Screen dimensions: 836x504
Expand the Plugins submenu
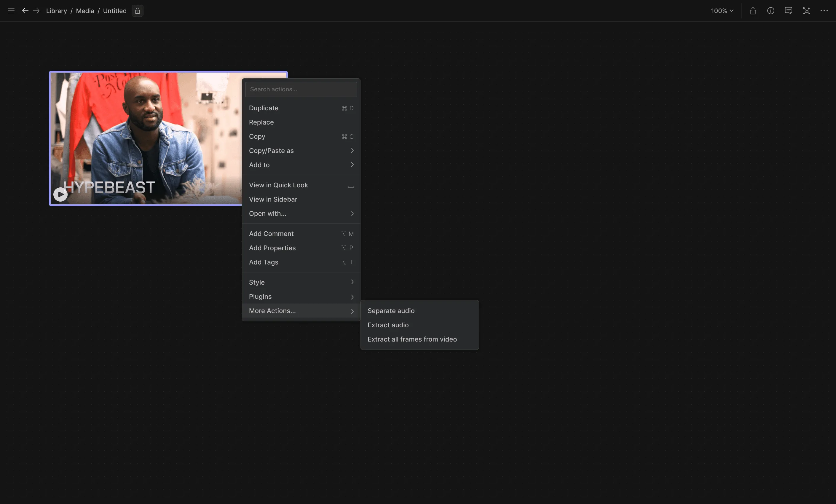[x=301, y=297]
